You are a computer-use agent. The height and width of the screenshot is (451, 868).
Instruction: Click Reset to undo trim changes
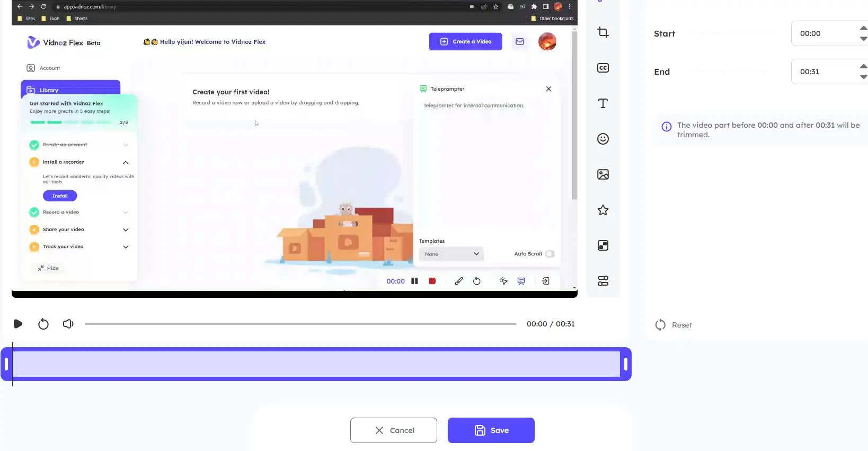[674, 325]
